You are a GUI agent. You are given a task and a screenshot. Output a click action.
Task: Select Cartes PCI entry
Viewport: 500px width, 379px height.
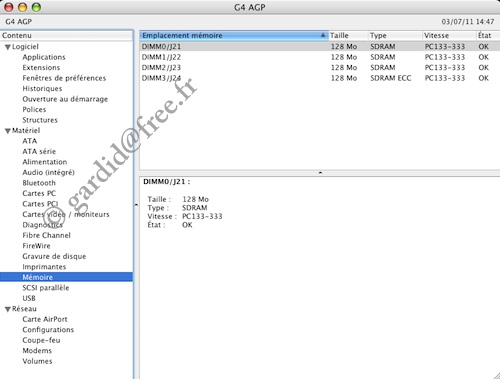pyautogui.click(x=40, y=204)
